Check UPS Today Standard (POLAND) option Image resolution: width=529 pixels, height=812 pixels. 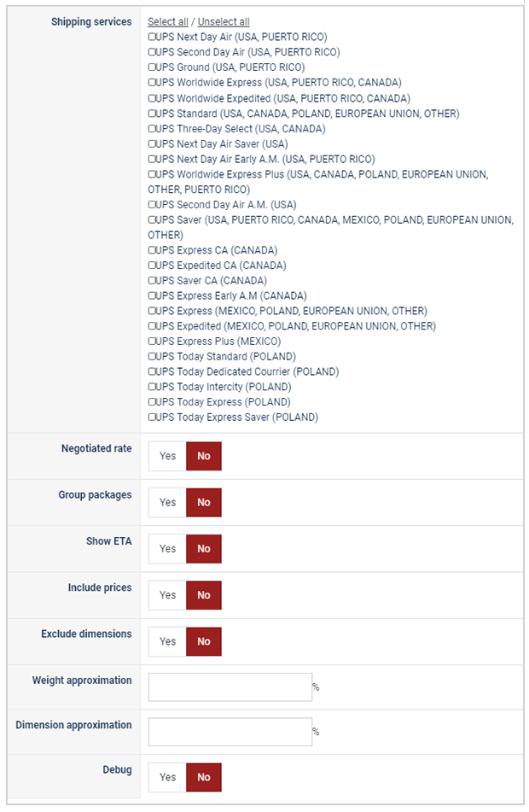click(x=151, y=356)
